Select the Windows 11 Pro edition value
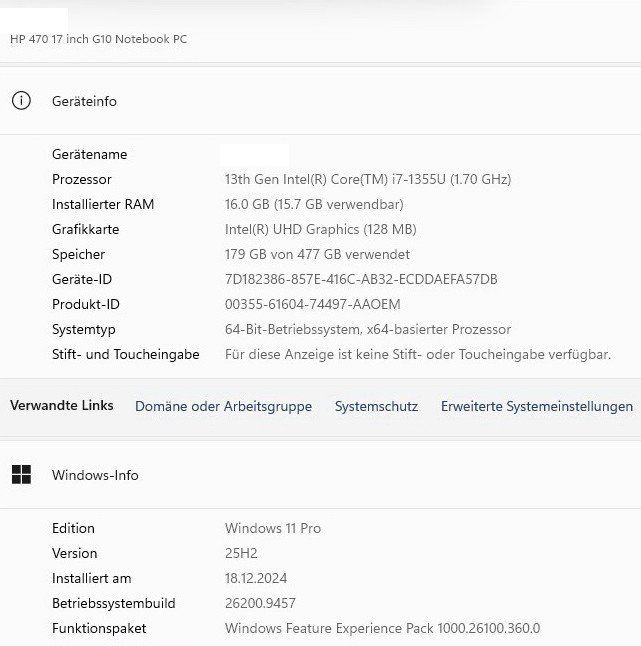Viewport: 641px width, 646px height. [273, 528]
